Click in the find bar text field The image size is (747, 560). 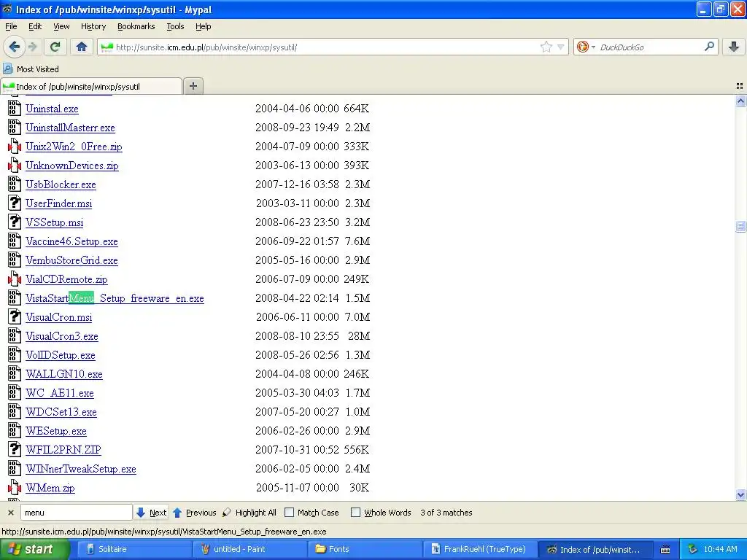point(76,513)
